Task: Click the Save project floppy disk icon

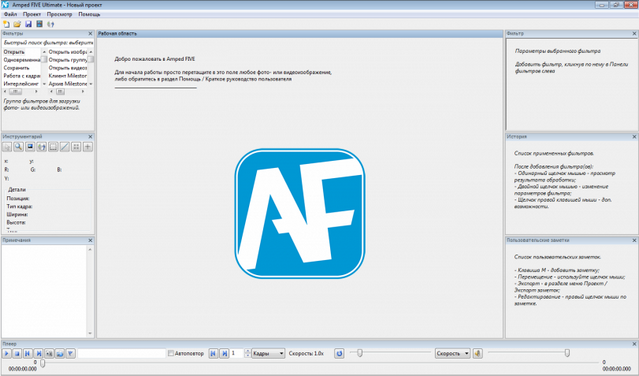Action: coord(28,24)
